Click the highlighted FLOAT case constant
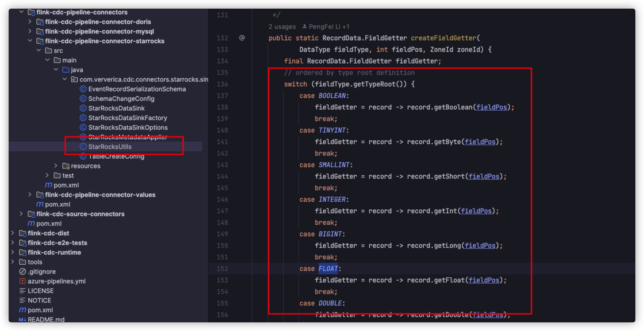The width and height of the screenshot is (644, 331). [328, 269]
